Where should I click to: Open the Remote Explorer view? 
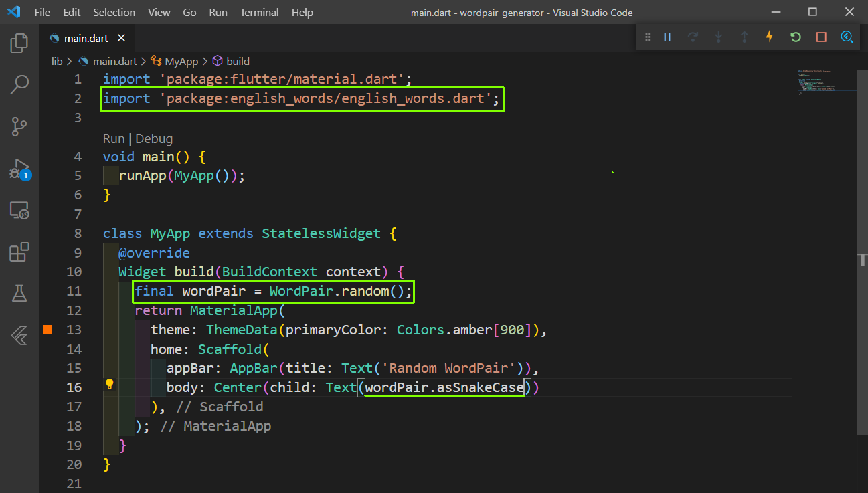(19, 211)
